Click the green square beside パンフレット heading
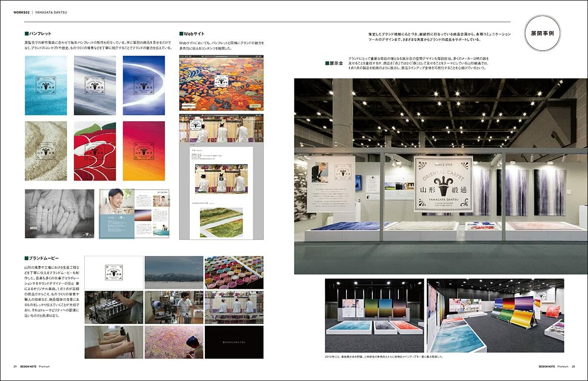The image size is (588, 381). click(x=27, y=34)
